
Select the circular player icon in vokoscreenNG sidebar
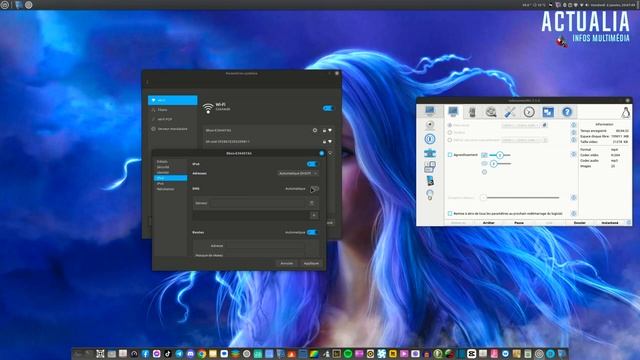[x=430, y=139]
